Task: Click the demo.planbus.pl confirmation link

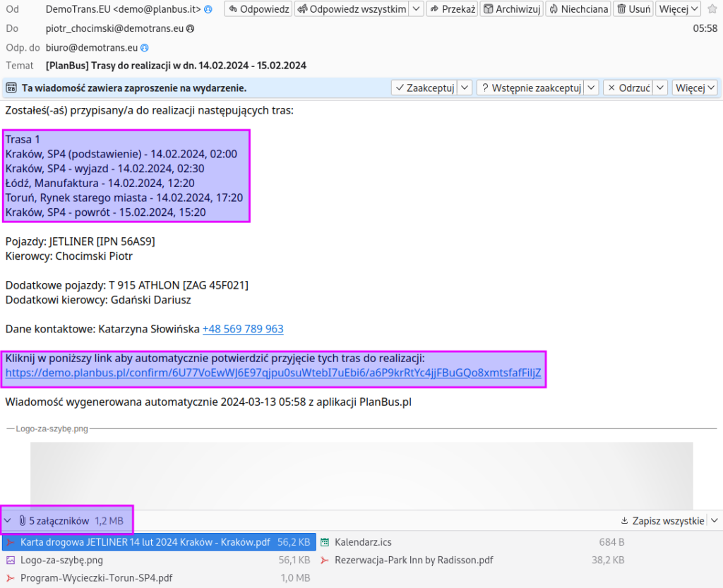Action: pyautogui.click(x=273, y=373)
